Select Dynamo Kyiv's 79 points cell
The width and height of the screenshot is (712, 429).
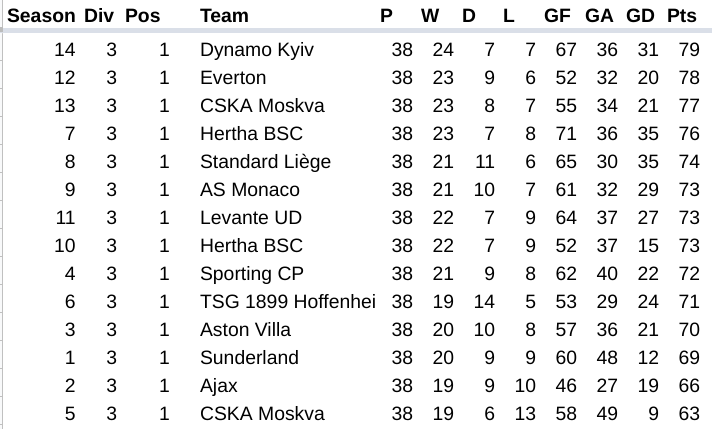[687, 50]
